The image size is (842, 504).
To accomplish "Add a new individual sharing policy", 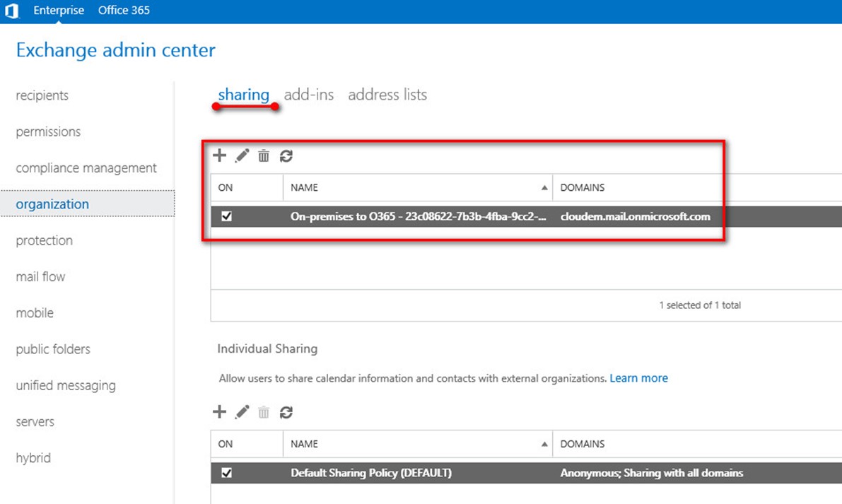I will coord(220,411).
